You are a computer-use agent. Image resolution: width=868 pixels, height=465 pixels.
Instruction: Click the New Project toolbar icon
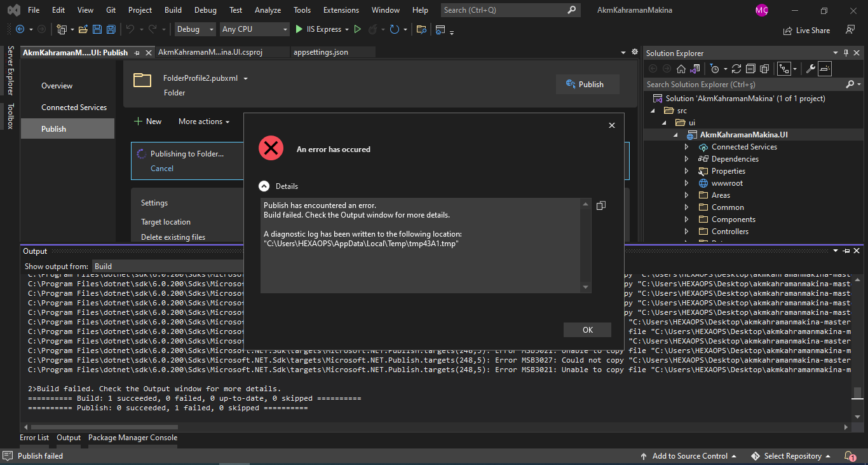click(x=62, y=29)
